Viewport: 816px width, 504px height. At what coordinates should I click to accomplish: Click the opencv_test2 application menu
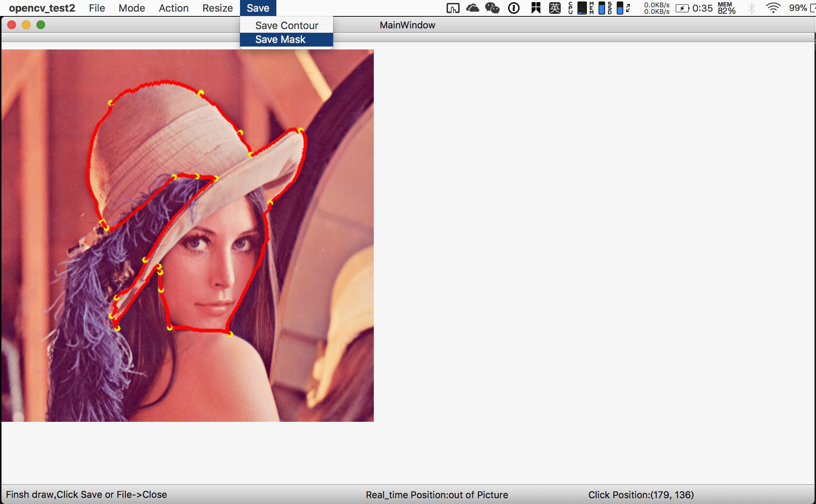[x=42, y=8]
